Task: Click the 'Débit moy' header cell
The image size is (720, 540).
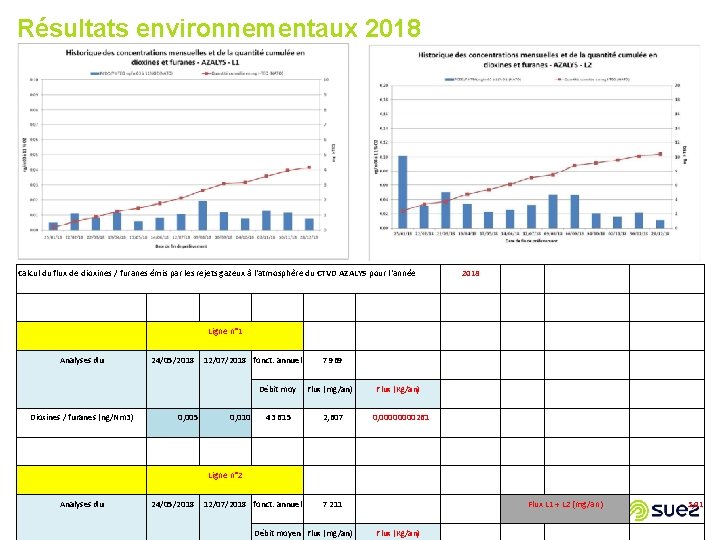Action: point(277,394)
